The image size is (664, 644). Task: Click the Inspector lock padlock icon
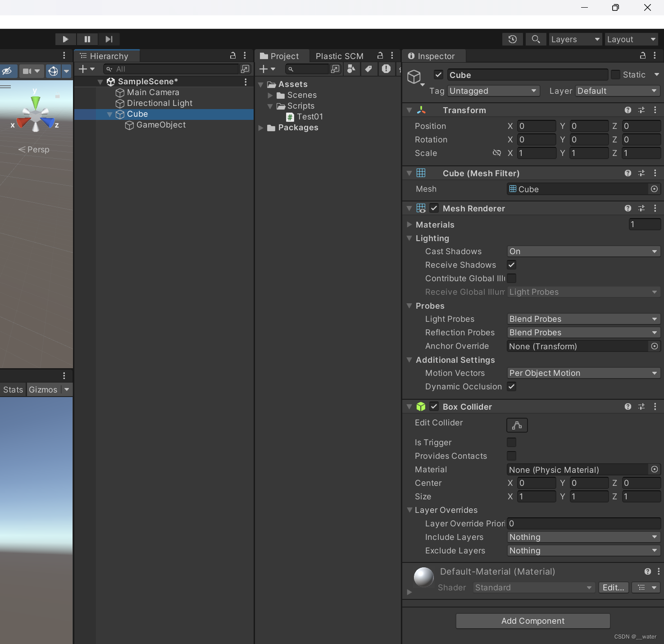[x=642, y=56]
